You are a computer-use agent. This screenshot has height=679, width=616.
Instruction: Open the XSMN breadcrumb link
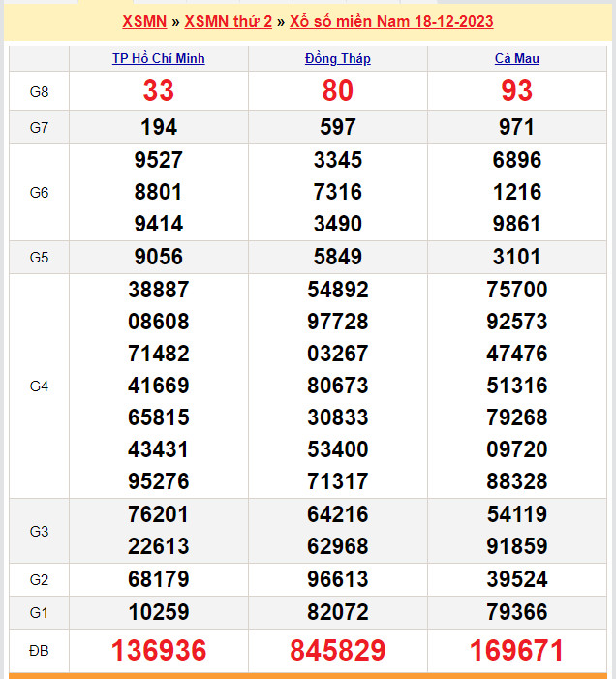coord(144,21)
